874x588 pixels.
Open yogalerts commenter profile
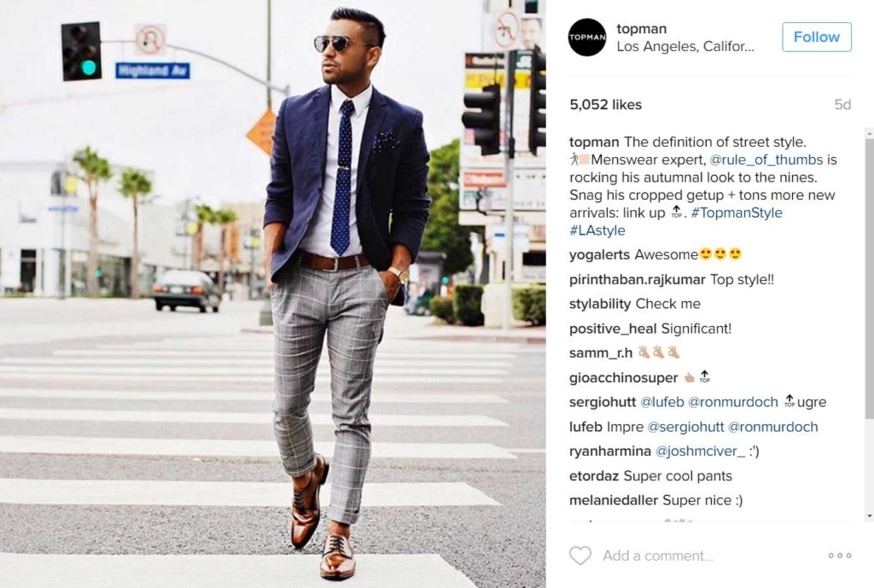[x=599, y=254]
